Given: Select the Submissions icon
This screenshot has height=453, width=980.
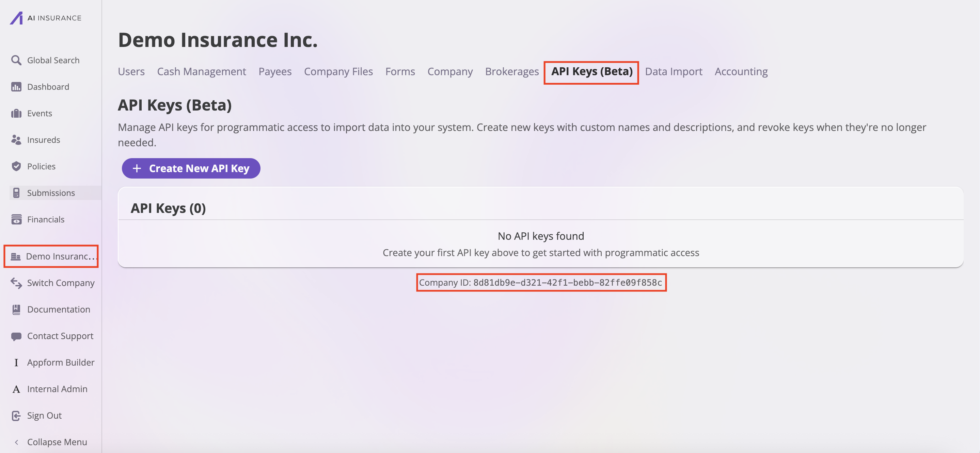Looking at the screenshot, I should coord(16,193).
